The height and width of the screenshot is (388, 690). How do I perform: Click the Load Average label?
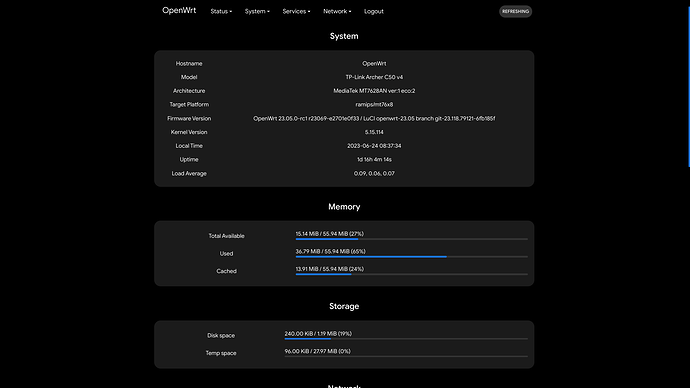[x=189, y=173]
